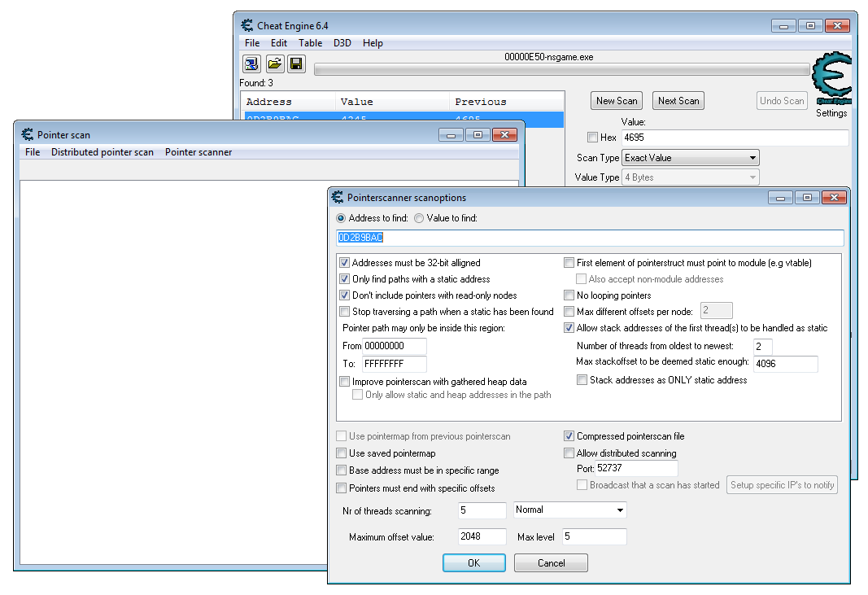Open the thread priority Normal dropdown
Screen dimensions: 868x595
(569, 510)
